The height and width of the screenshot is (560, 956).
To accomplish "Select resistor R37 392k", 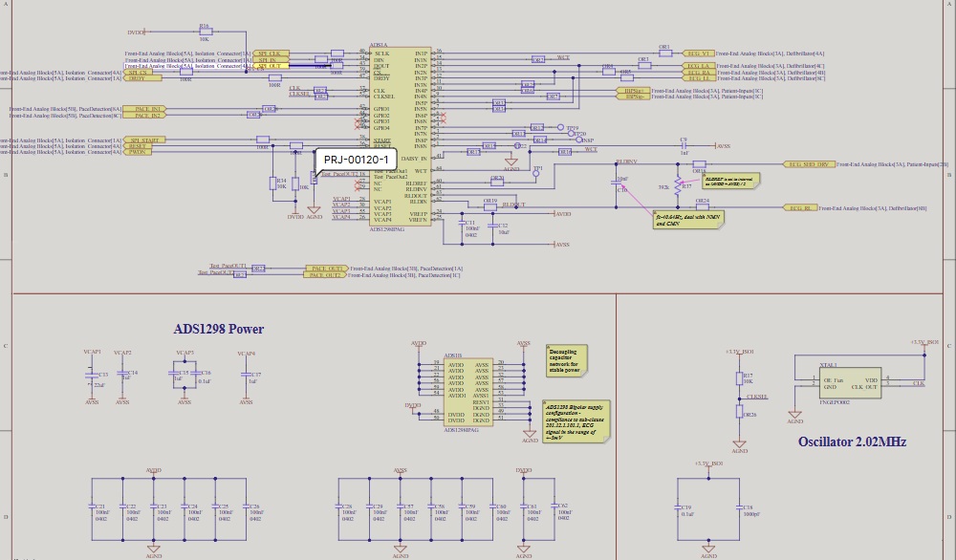I will 678,186.
